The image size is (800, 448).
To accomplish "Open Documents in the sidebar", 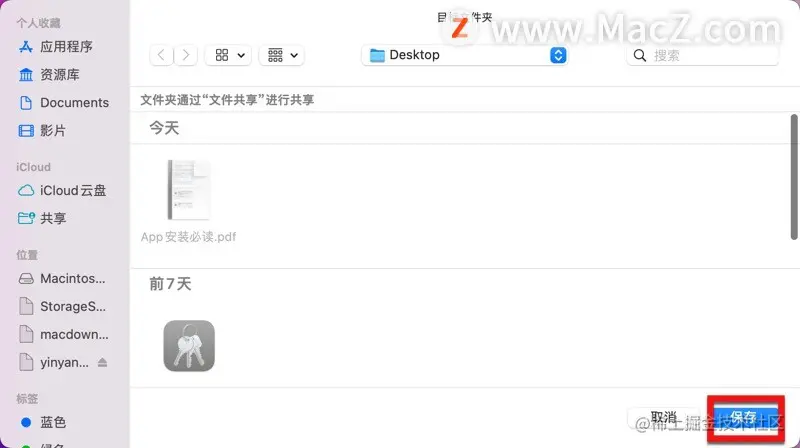I will 64,103.
